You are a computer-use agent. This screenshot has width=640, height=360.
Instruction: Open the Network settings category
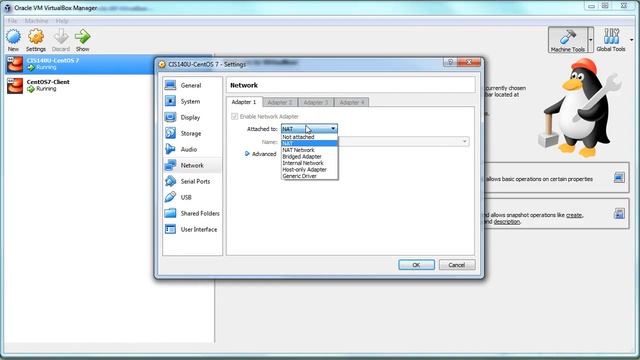(x=192, y=165)
